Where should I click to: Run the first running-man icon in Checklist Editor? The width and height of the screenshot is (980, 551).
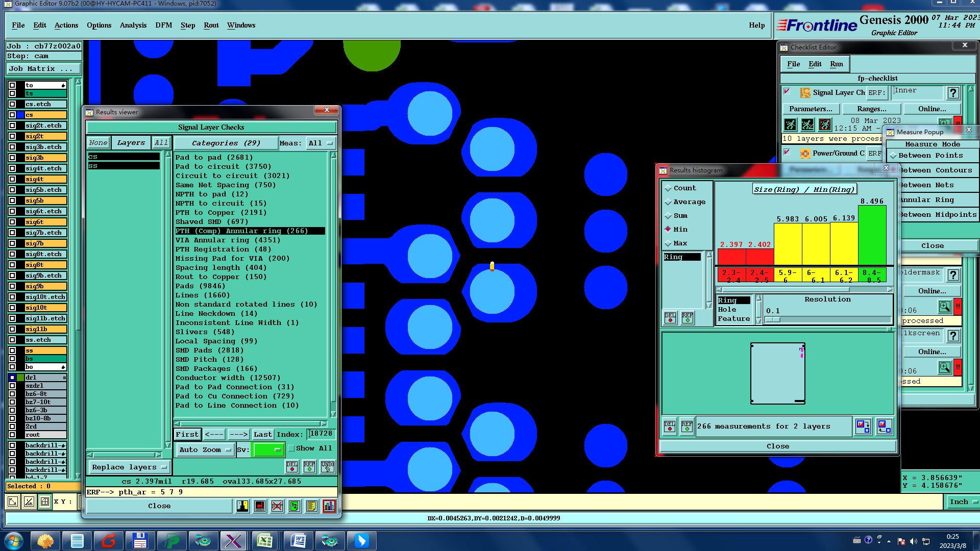[x=790, y=124]
